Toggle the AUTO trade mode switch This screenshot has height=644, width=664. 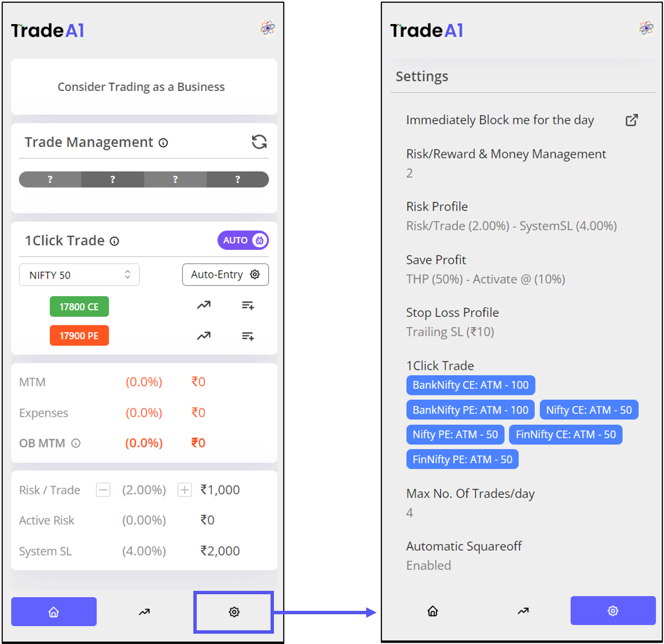(243, 240)
